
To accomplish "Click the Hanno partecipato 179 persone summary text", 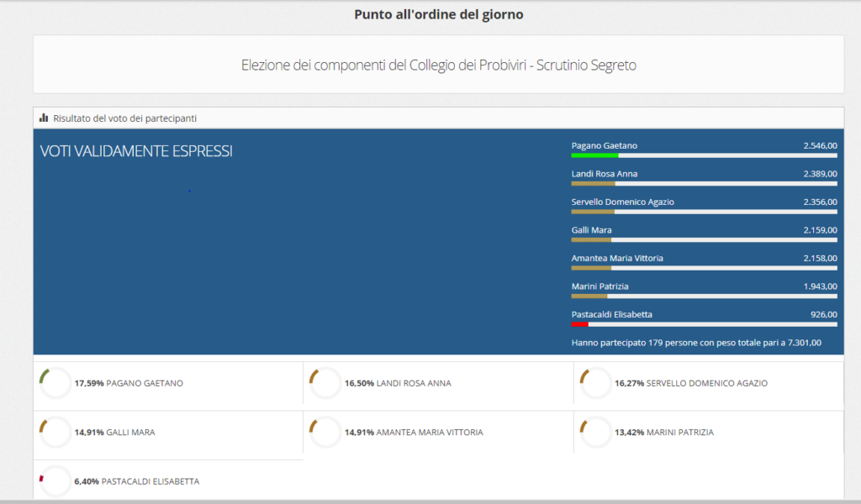I will 696,343.
